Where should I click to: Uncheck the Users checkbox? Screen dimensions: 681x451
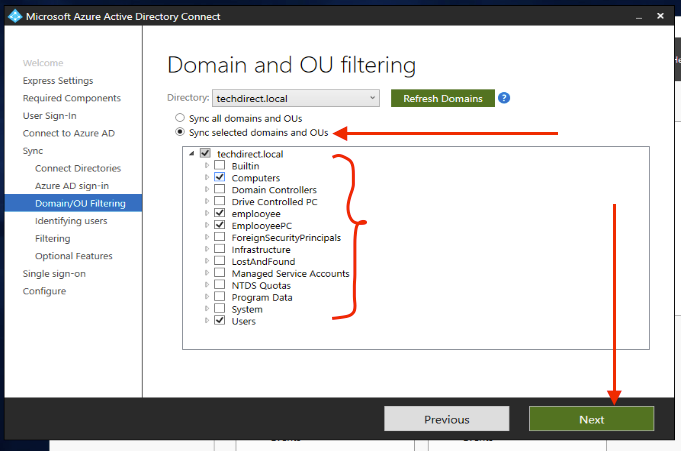click(x=220, y=320)
